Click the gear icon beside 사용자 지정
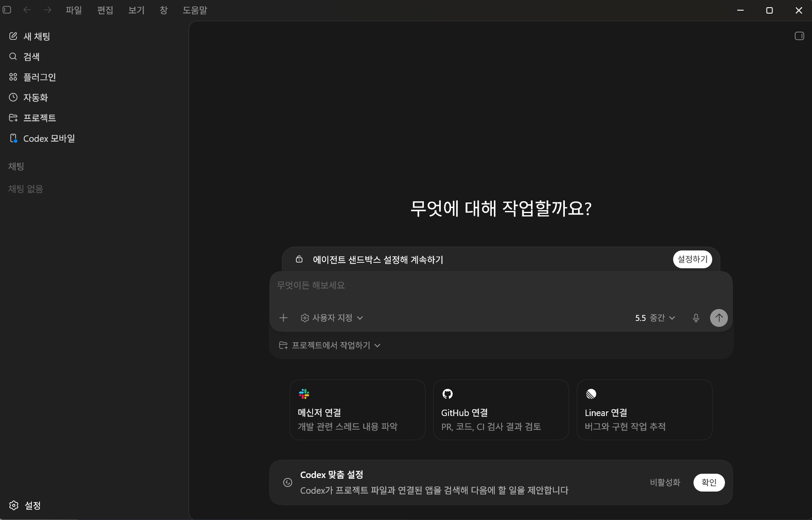 tap(304, 318)
